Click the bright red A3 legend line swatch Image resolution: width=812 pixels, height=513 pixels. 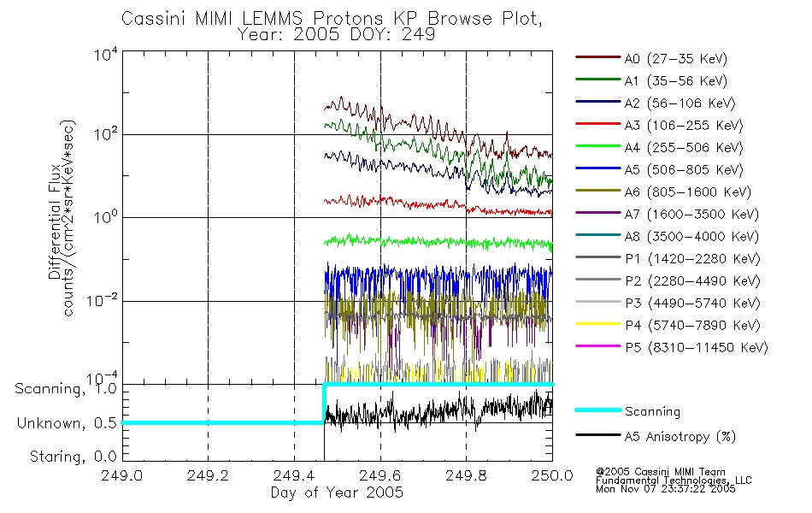(x=598, y=124)
